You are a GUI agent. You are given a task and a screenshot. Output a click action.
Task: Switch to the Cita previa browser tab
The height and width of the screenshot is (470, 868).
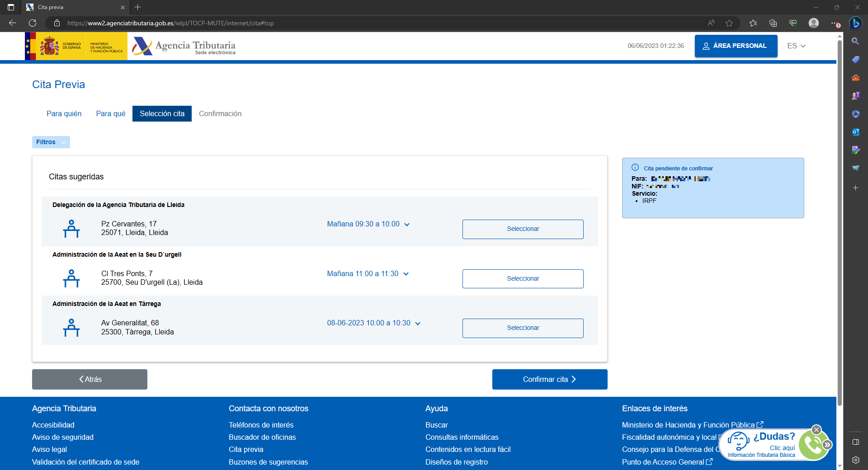(75, 7)
